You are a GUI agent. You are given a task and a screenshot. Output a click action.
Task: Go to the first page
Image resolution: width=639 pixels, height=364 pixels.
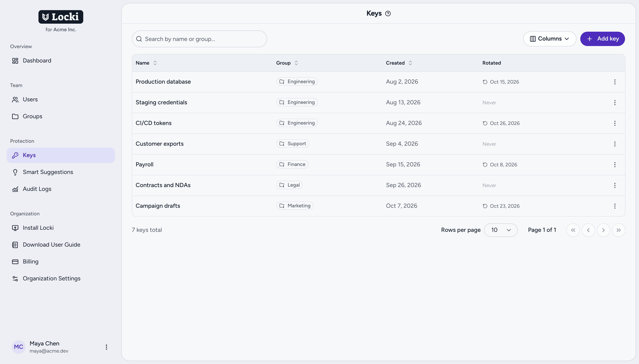[573, 230]
